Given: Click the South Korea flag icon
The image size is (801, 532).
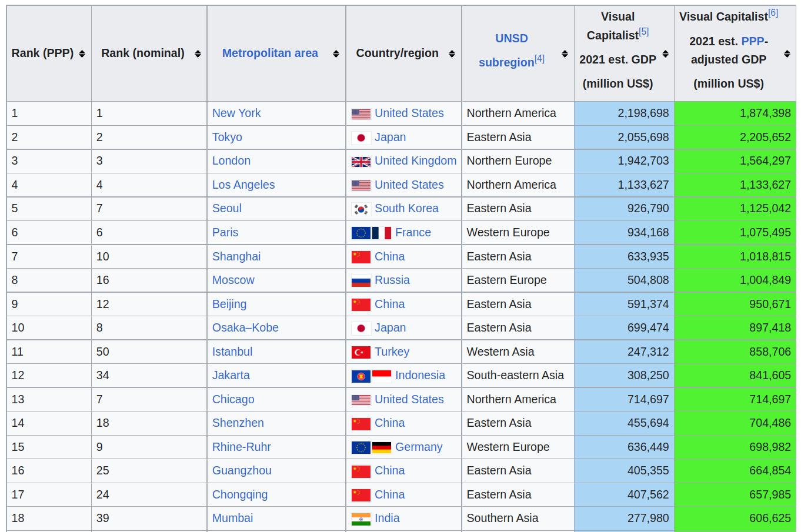Looking at the screenshot, I should point(361,209).
